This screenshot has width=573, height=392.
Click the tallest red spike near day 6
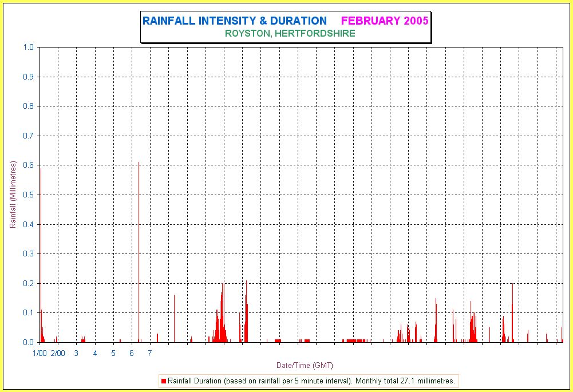click(139, 252)
